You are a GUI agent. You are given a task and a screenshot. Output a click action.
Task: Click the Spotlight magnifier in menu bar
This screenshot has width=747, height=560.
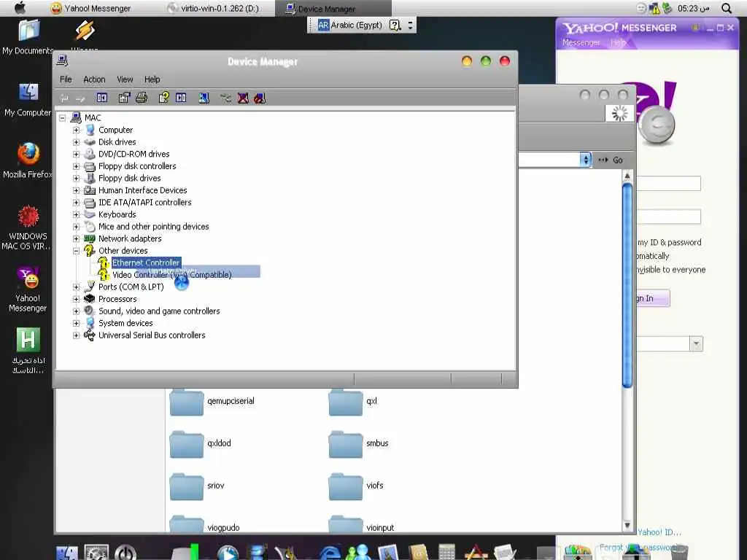click(727, 8)
